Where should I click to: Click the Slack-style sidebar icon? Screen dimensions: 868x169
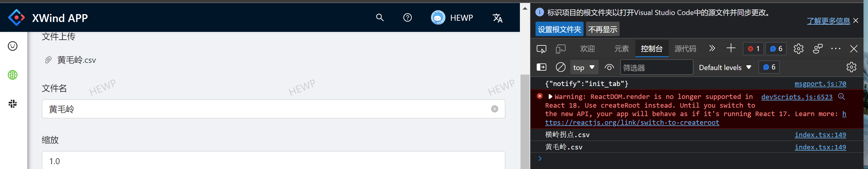point(13,103)
